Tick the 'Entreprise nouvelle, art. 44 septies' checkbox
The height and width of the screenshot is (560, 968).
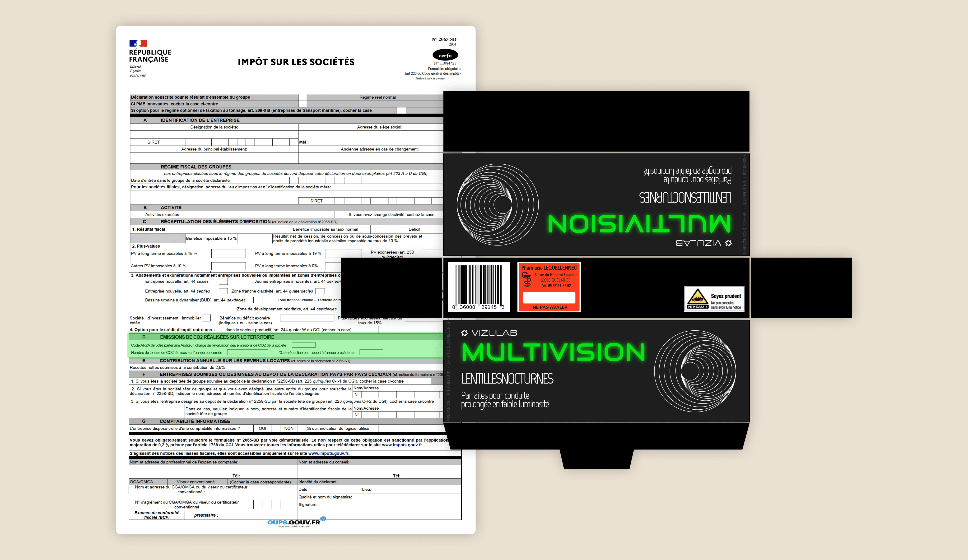pos(223,291)
